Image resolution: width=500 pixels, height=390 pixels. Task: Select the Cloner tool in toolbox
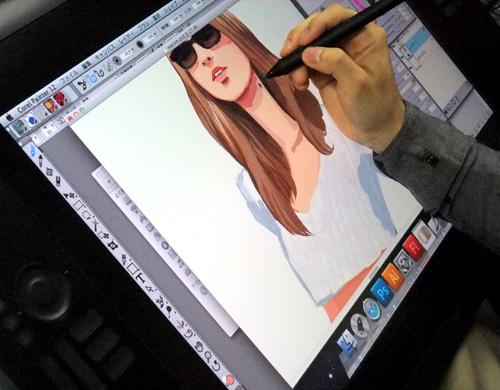click(x=160, y=301)
